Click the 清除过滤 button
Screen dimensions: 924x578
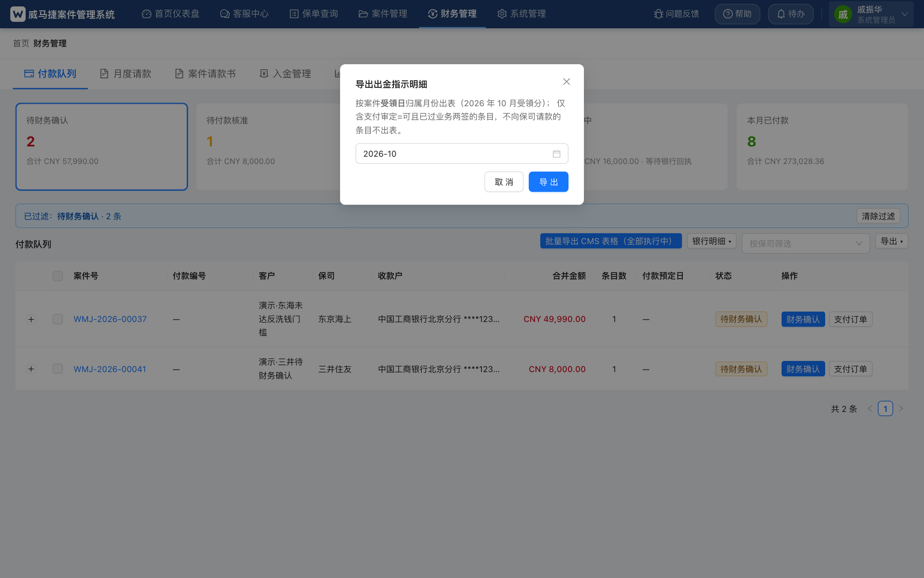tap(878, 216)
